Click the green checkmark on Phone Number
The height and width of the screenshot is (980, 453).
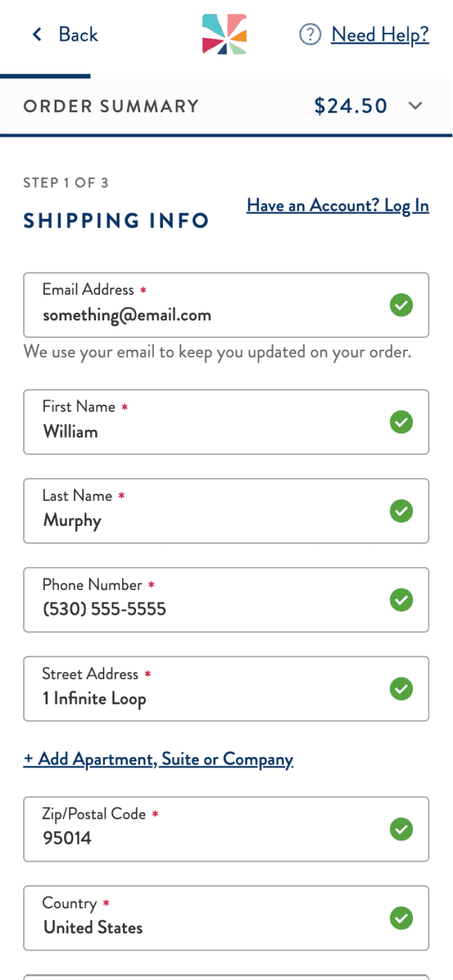pyautogui.click(x=401, y=600)
